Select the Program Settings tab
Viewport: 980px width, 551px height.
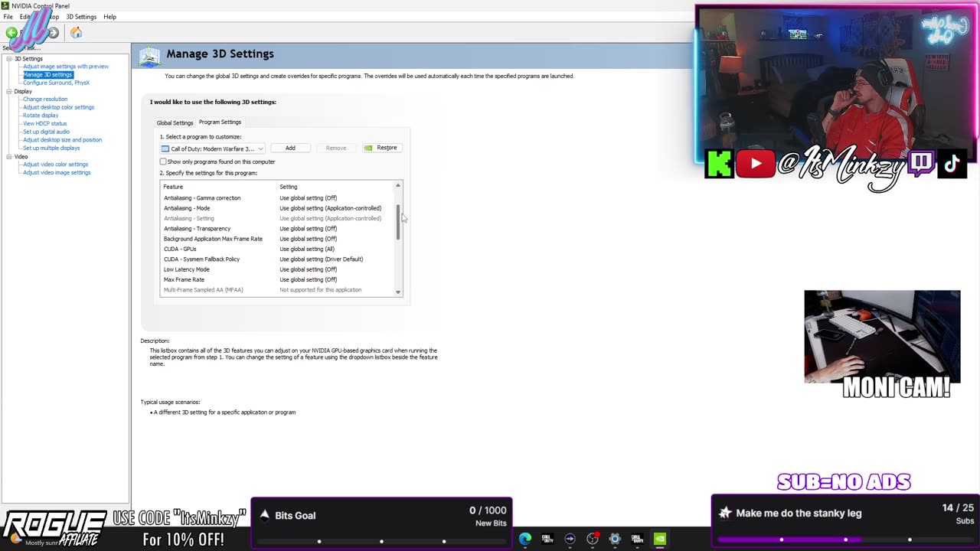point(220,122)
